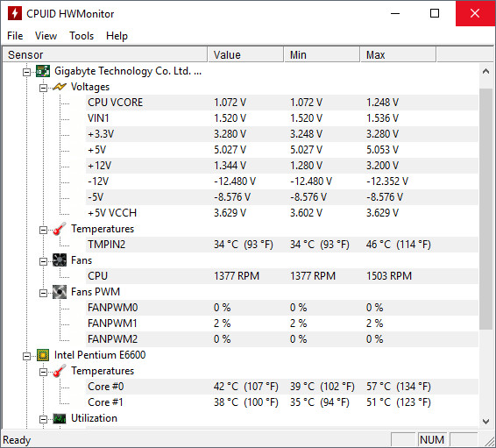Select the +3.3V row
The image size is (496, 448).
(x=282, y=134)
